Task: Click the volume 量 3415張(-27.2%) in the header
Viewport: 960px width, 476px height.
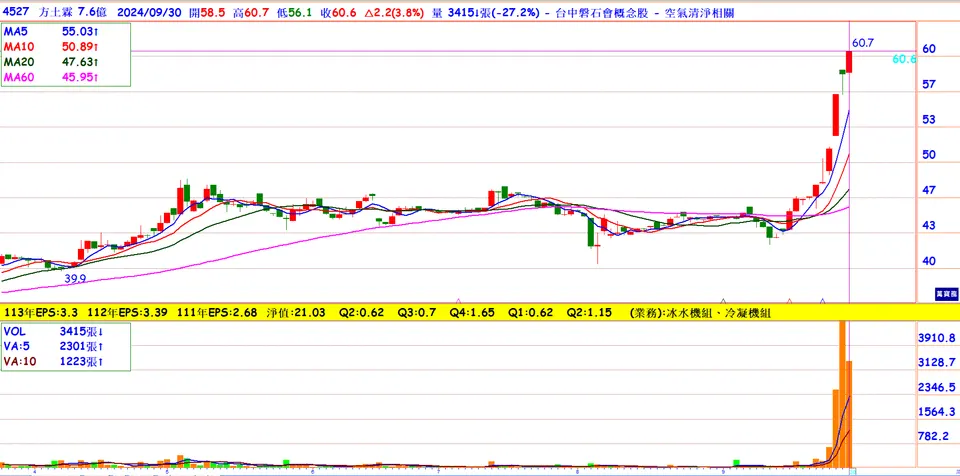Action: pyautogui.click(x=487, y=12)
